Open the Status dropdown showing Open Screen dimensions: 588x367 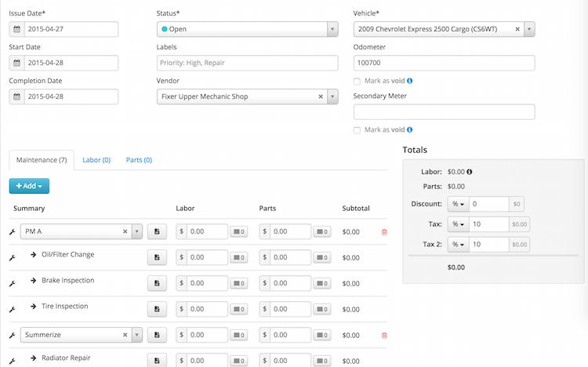[x=247, y=29]
